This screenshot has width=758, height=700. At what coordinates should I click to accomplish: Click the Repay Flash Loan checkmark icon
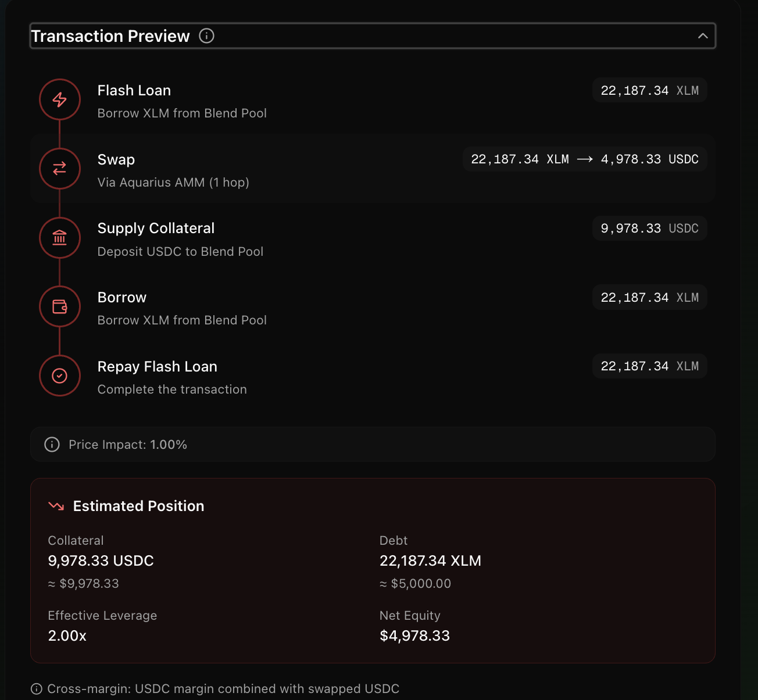[59, 375]
